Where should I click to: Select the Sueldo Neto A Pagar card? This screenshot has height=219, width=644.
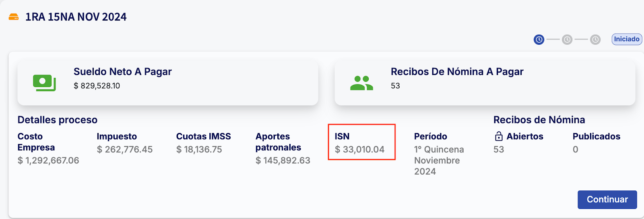pyautogui.click(x=167, y=83)
